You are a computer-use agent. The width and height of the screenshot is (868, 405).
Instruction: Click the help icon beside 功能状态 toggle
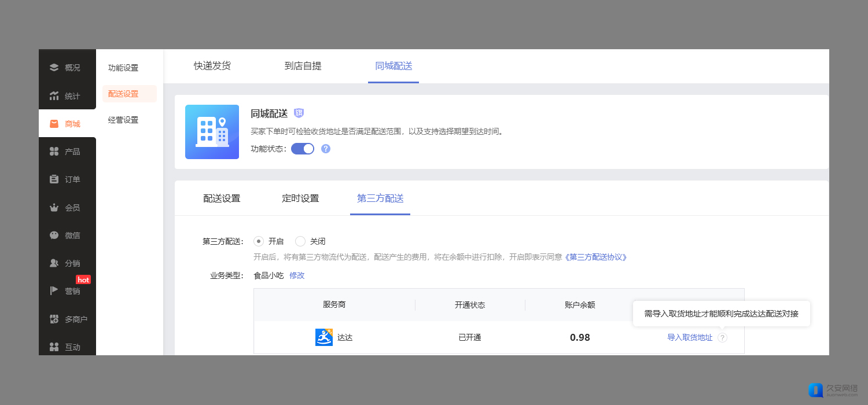(326, 149)
